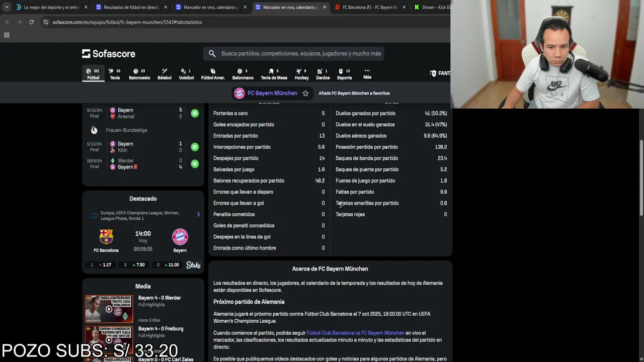This screenshot has height=362, width=644.
Task: Switch to 'Stream - Kick' tab
Action: [x=432, y=7]
